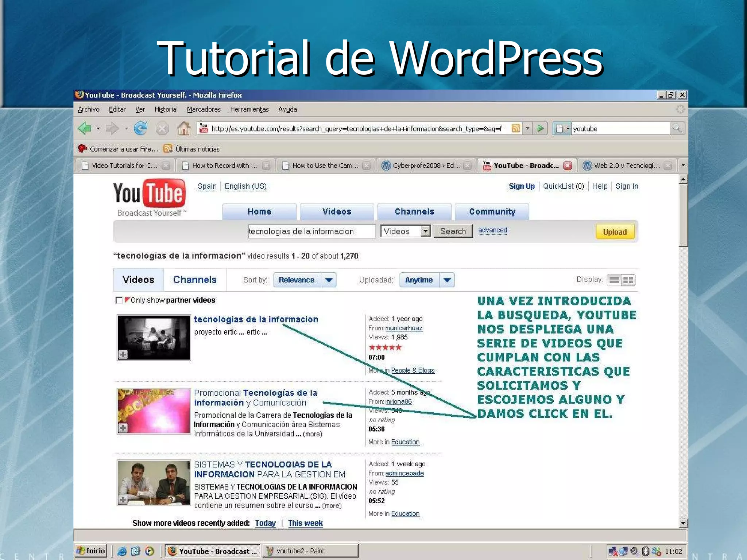Go to the home page icon
Image resolution: width=747 pixels, height=560 pixels.
pos(183,128)
